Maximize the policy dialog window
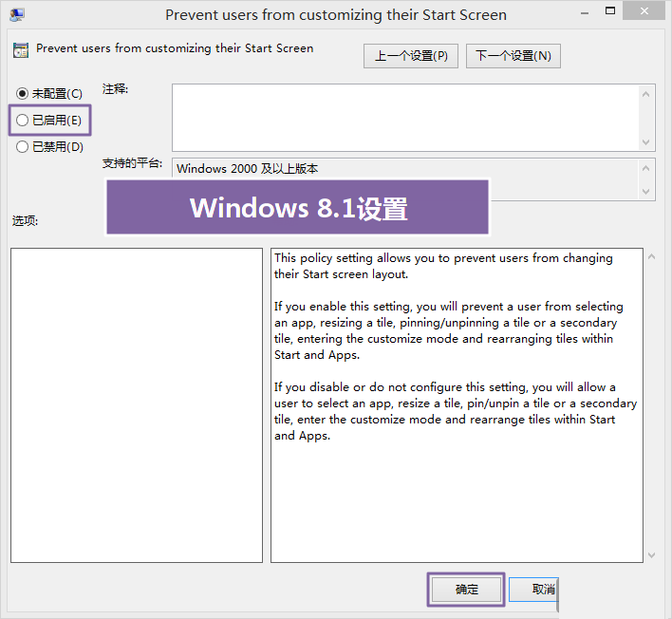This screenshot has width=672, height=619. 610,11
